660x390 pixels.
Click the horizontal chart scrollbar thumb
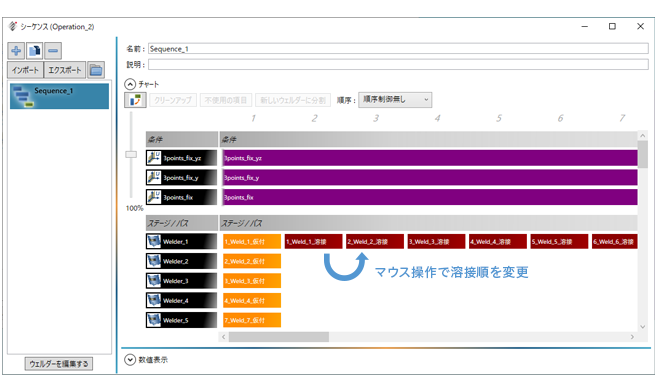[279, 337]
